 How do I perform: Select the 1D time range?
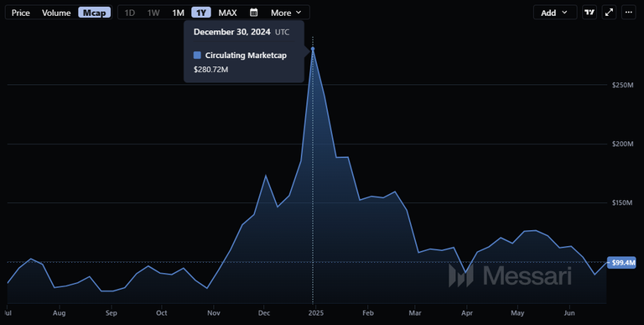click(130, 13)
